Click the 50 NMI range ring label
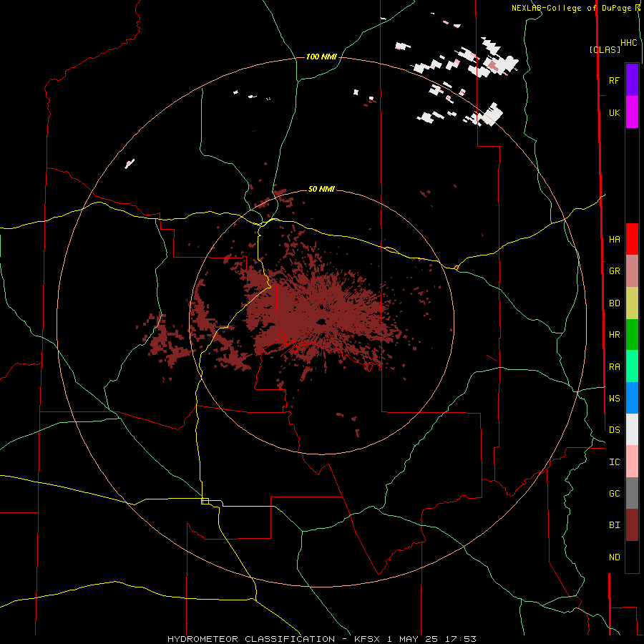Screen dimensions: 644x644 (321, 189)
